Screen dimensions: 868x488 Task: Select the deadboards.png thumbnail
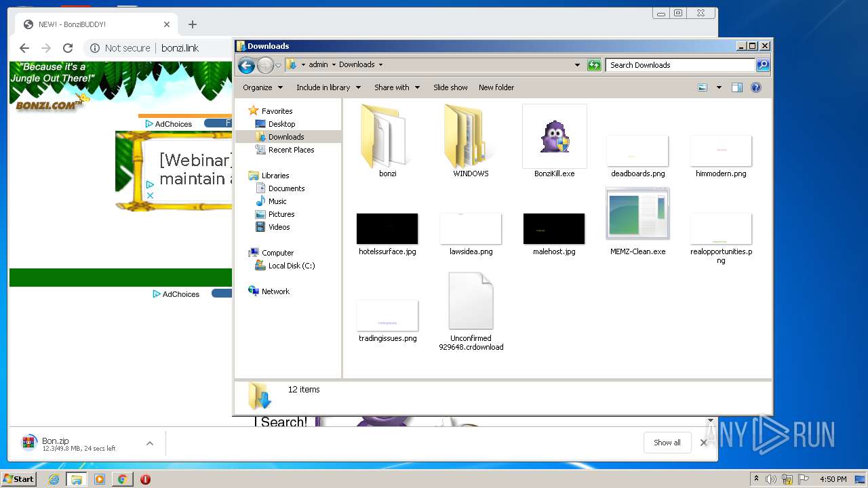click(x=637, y=150)
